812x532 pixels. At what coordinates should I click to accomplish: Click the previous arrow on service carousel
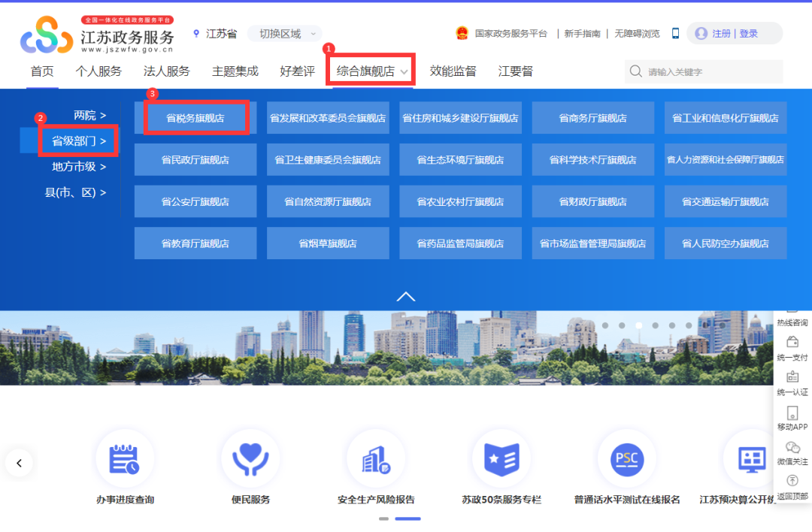[x=19, y=463]
